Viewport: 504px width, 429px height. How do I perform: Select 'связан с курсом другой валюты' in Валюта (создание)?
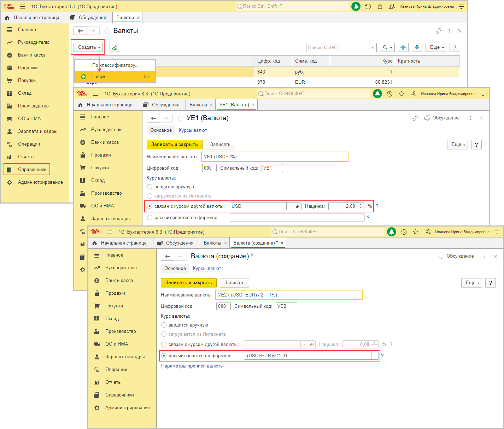(164, 344)
